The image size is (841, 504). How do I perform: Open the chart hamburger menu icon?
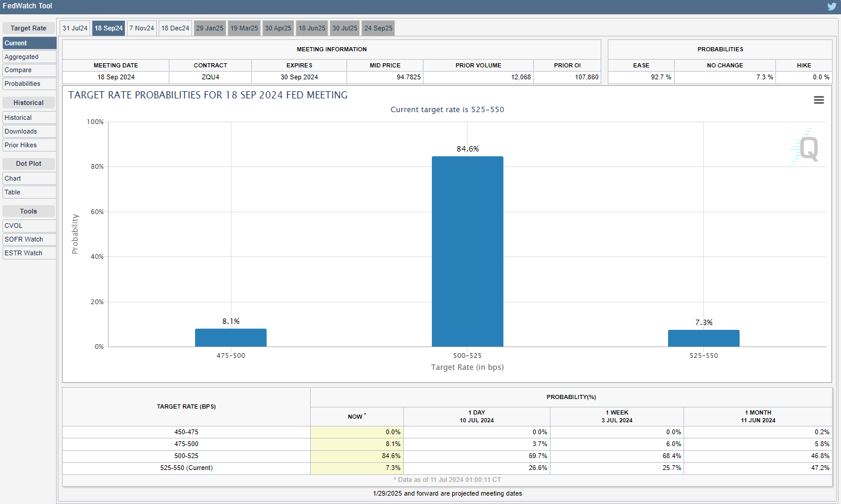pos(819,100)
